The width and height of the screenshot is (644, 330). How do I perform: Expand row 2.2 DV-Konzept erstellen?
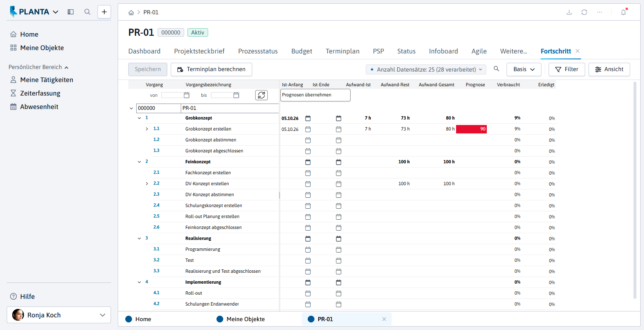tap(147, 184)
